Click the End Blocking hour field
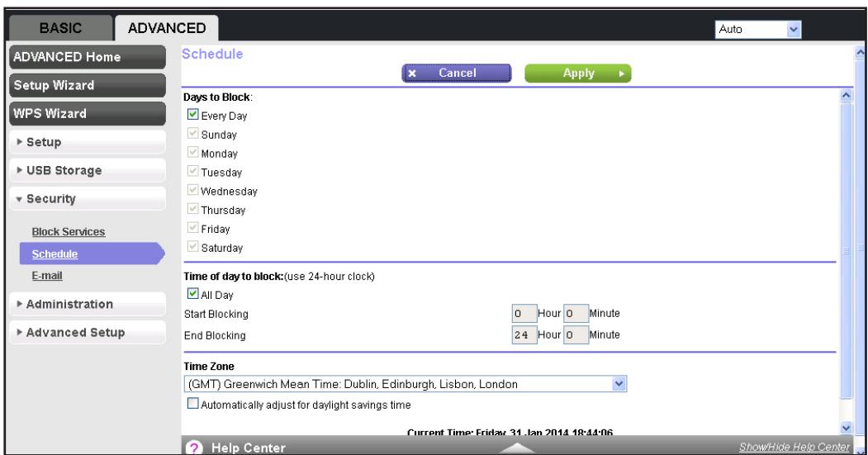Viewport: 868px width, 455px height. pos(524,335)
